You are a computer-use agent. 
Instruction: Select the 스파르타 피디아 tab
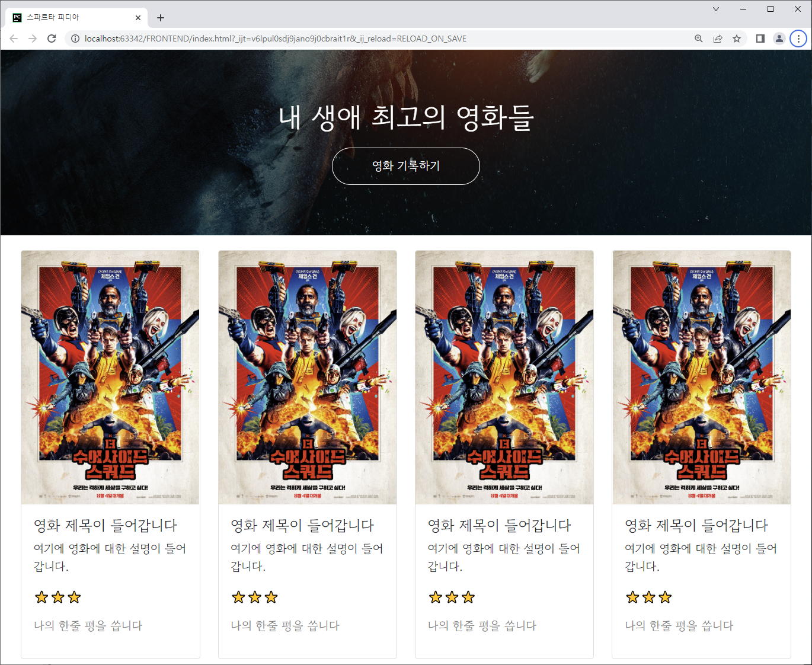tap(77, 18)
